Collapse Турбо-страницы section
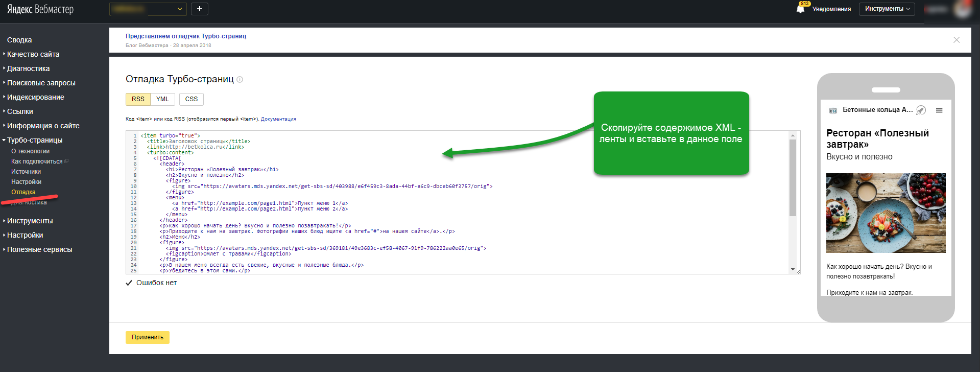 tap(35, 140)
